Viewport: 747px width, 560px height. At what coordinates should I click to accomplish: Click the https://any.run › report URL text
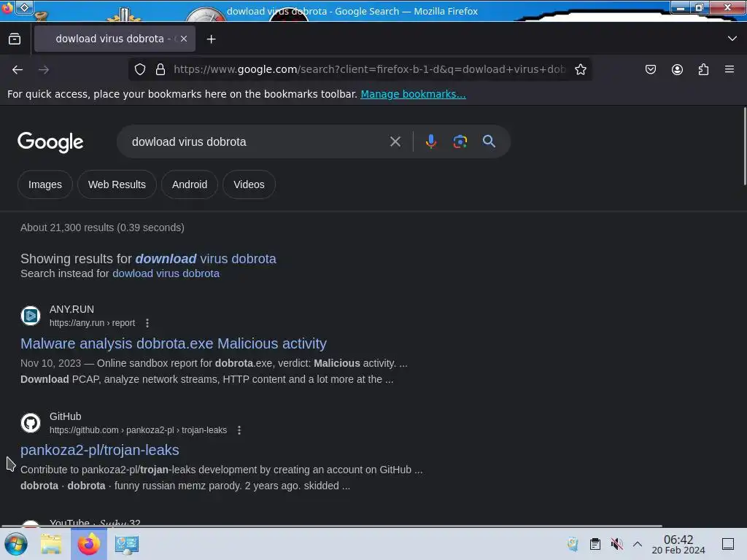93,323
